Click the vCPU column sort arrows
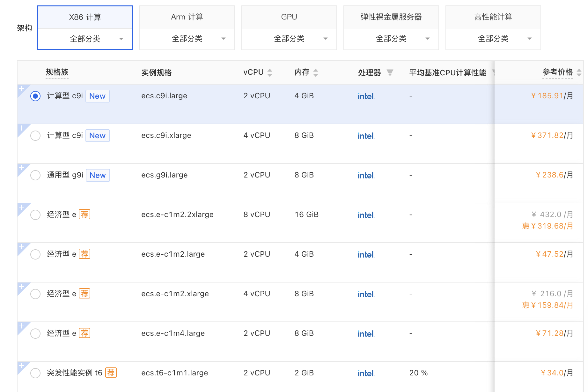Screen dimensions: 588x392 [x=270, y=72]
